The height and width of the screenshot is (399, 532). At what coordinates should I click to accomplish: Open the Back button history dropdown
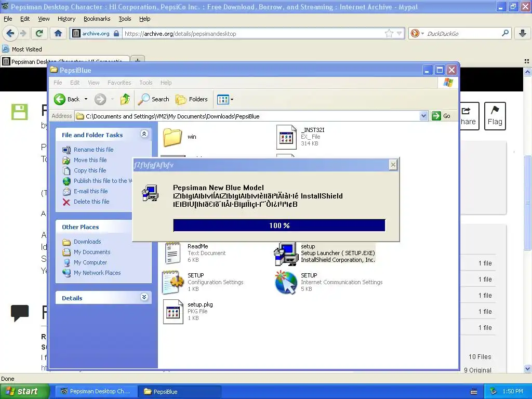(86, 99)
